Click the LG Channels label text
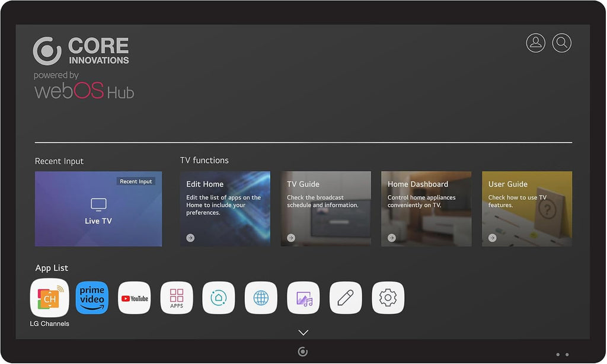The image size is (607, 364). pos(50,324)
